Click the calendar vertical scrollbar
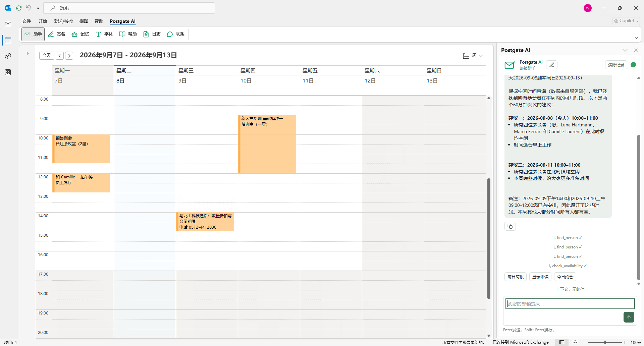 (x=489, y=238)
